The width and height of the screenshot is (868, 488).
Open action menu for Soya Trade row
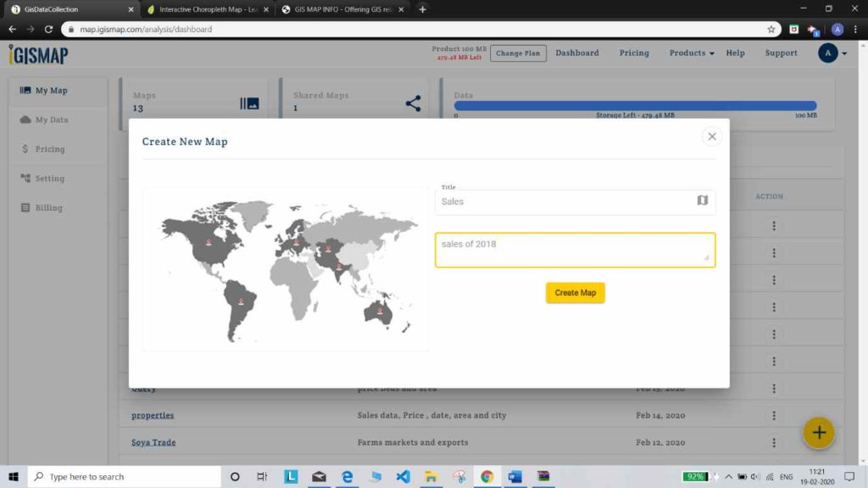(x=774, y=442)
